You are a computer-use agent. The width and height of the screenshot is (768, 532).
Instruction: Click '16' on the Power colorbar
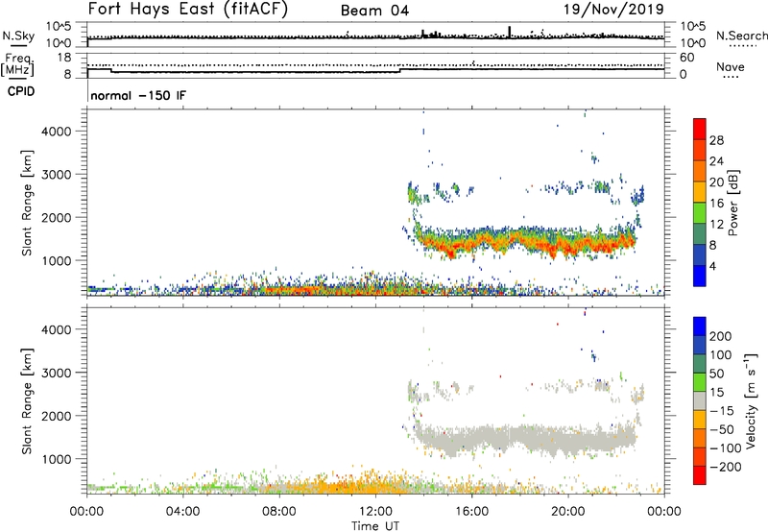pyautogui.click(x=716, y=204)
